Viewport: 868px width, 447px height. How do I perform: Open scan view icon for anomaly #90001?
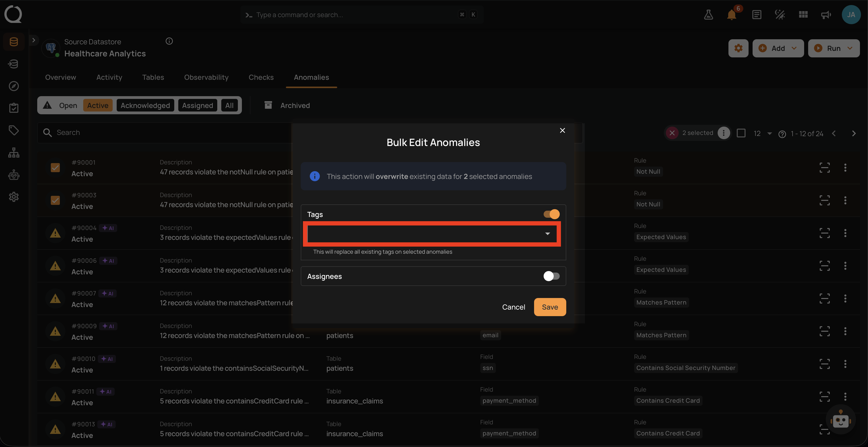pos(824,168)
